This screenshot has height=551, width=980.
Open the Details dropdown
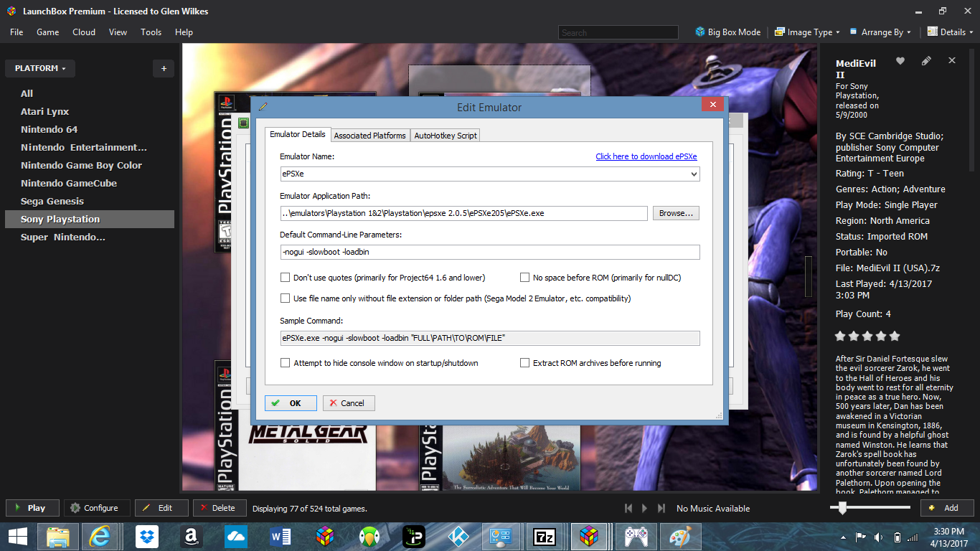(951, 32)
